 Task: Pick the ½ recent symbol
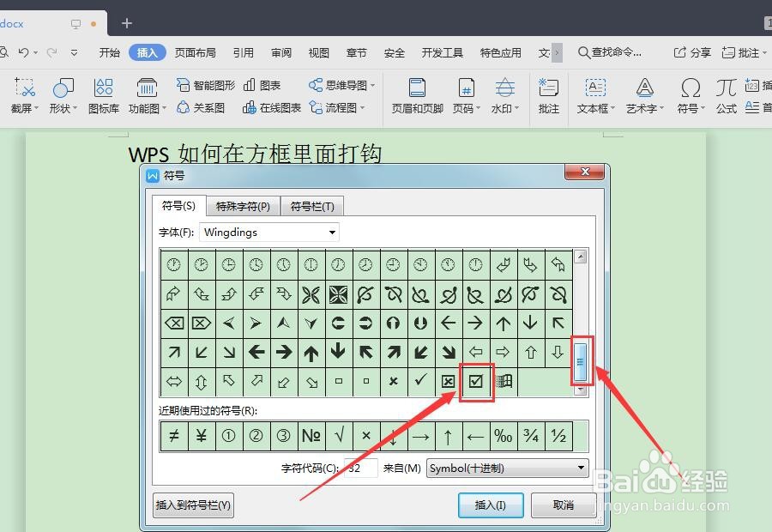pos(558,436)
